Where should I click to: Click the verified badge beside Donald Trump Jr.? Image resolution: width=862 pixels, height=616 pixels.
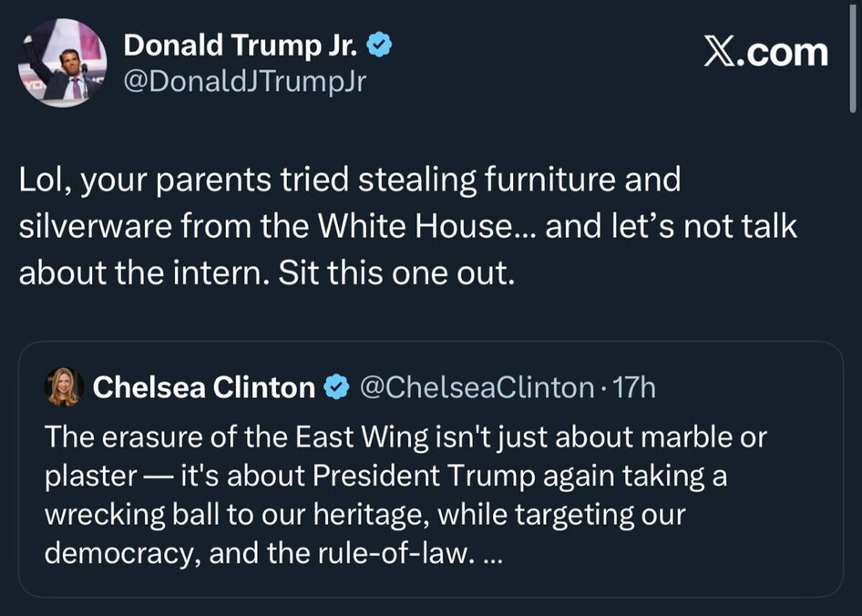click(380, 46)
